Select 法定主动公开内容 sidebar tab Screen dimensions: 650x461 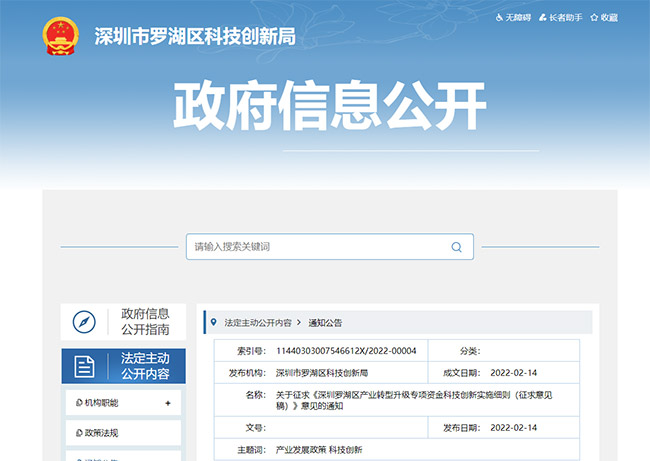point(124,366)
